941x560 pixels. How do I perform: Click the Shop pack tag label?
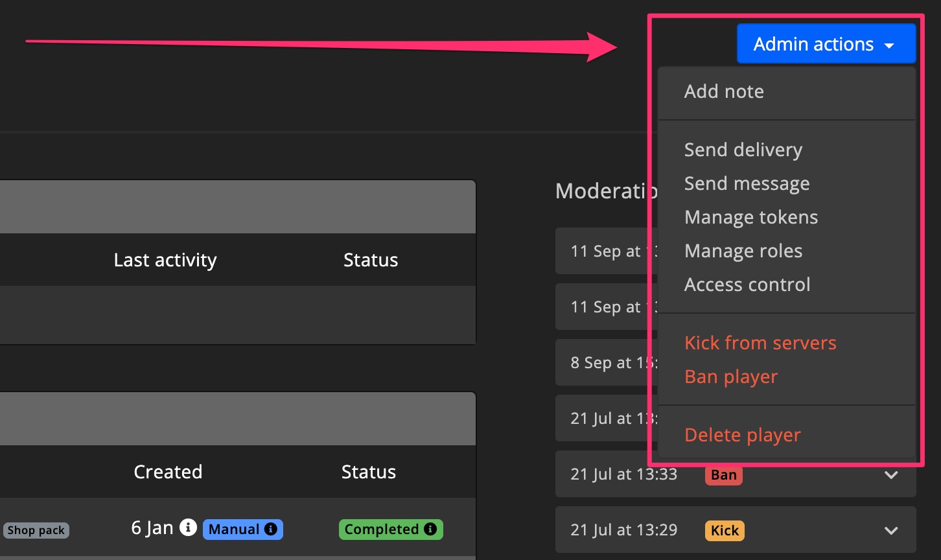36,530
